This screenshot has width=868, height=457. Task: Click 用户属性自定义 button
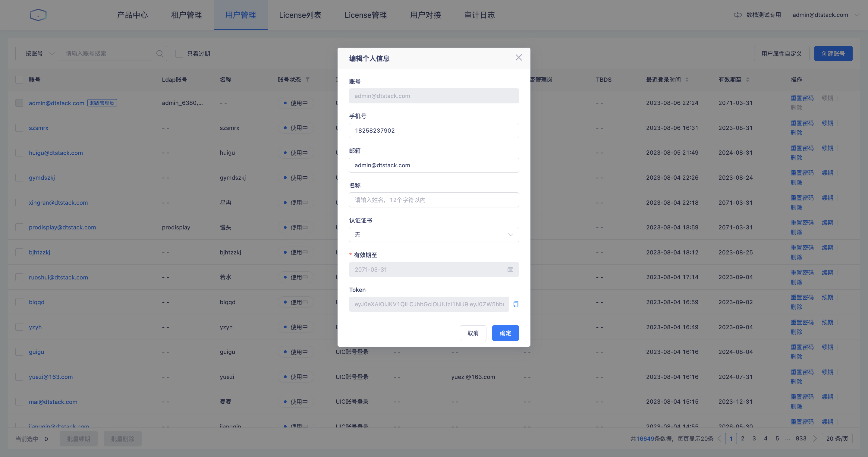click(x=782, y=54)
